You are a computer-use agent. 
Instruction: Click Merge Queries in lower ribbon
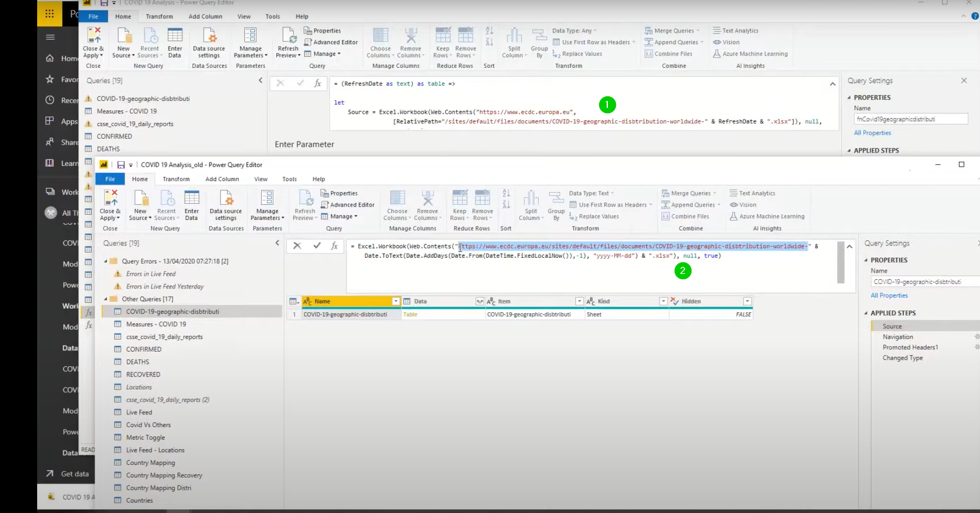coord(689,193)
